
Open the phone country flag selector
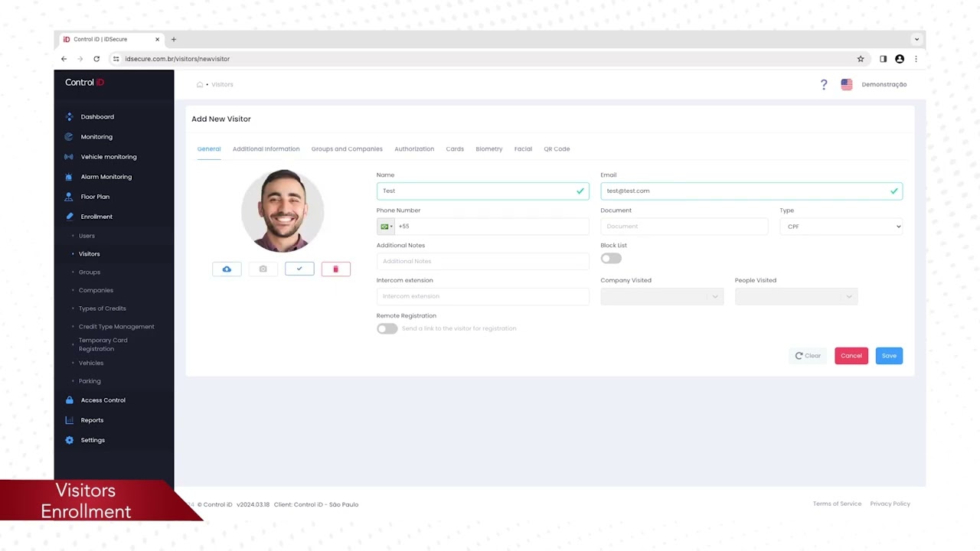[386, 227]
